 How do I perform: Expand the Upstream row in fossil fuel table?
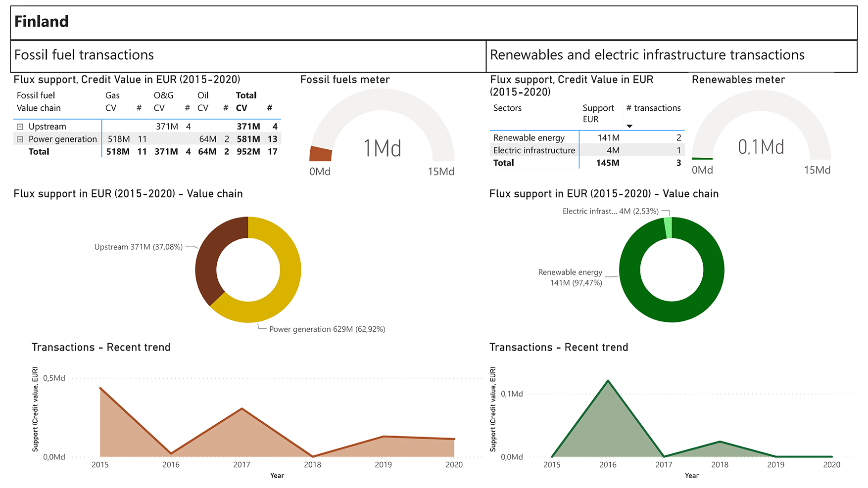(x=20, y=127)
